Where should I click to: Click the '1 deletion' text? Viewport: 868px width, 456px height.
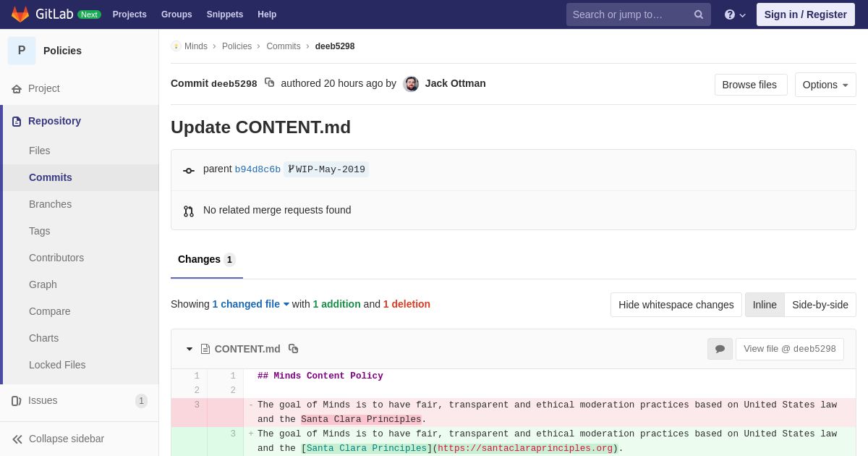pos(407,304)
